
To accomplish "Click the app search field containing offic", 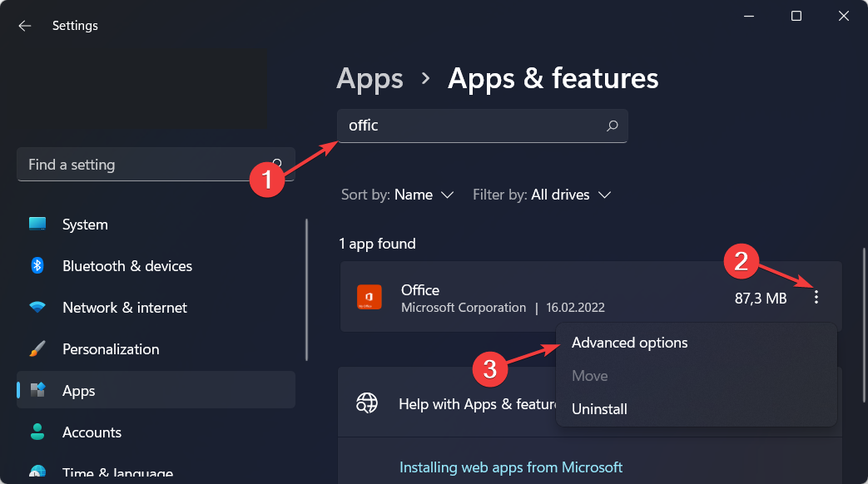I will pos(458,126).
